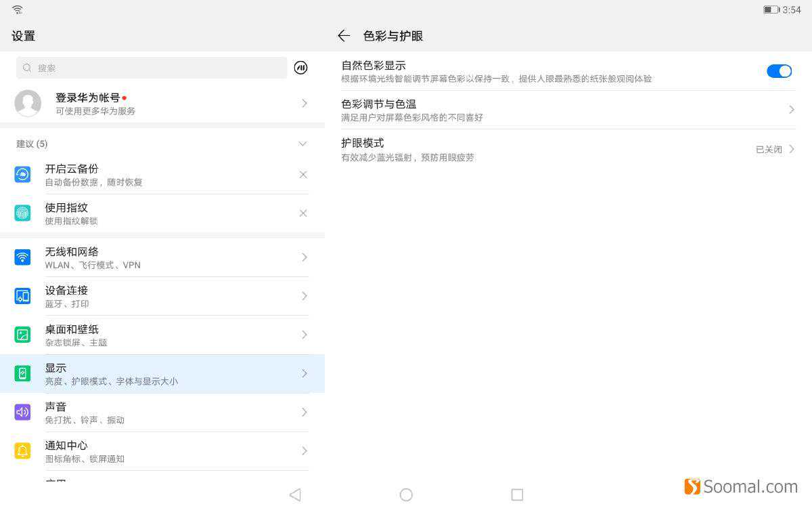Open 护眼模式 via the 已关闭 chevron
This screenshot has width=812, height=508.
point(791,149)
